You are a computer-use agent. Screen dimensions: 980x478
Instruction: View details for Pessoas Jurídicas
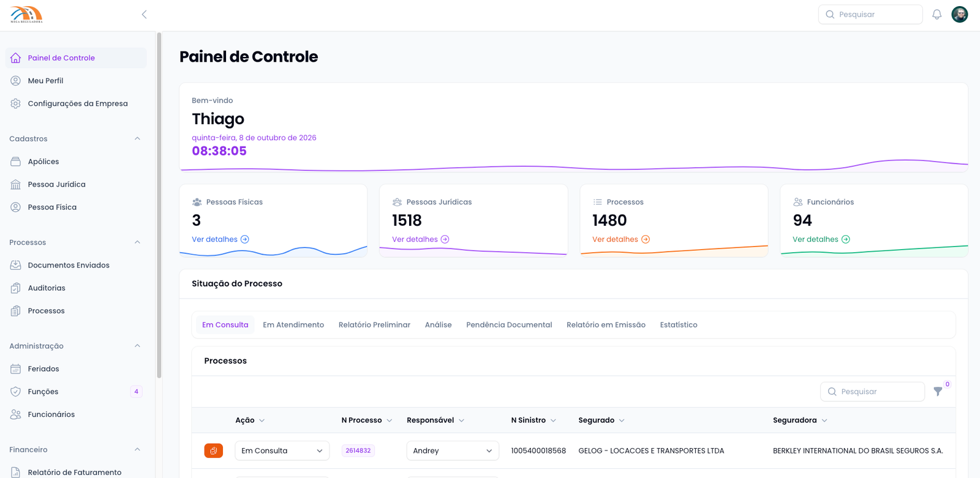(421, 239)
